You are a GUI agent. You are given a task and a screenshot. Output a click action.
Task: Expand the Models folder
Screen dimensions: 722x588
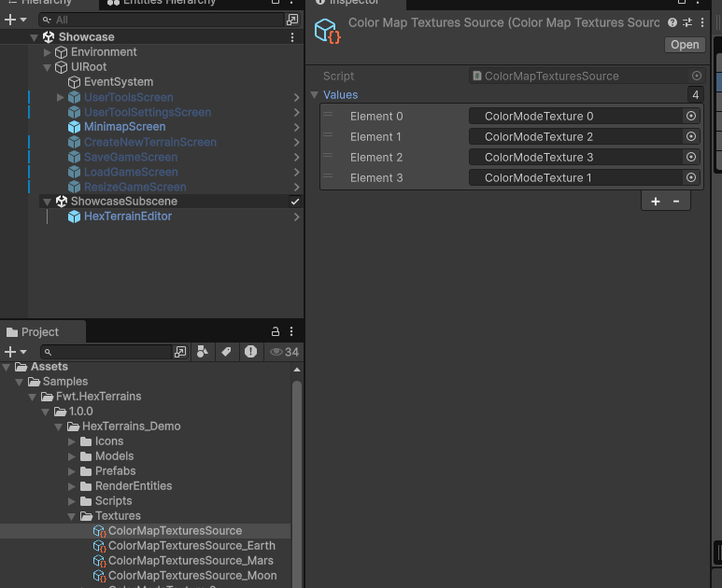(71, 457)
